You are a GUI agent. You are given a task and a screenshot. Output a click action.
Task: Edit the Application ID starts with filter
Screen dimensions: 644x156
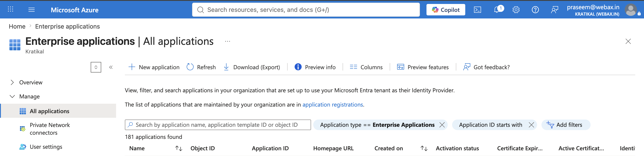pyautogui.click(x=490, y=125)
